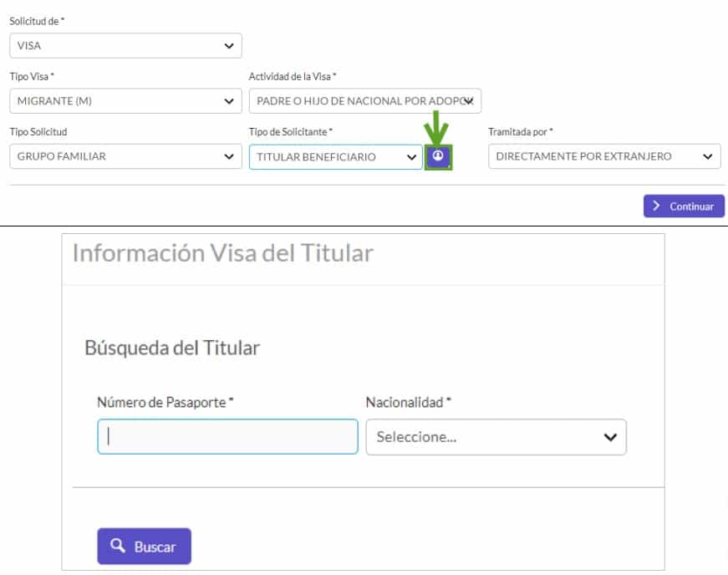Click inside the Número de Pasaporte field
The height and width of the screenshot is (575, 728).
click(x=226, y=436)
